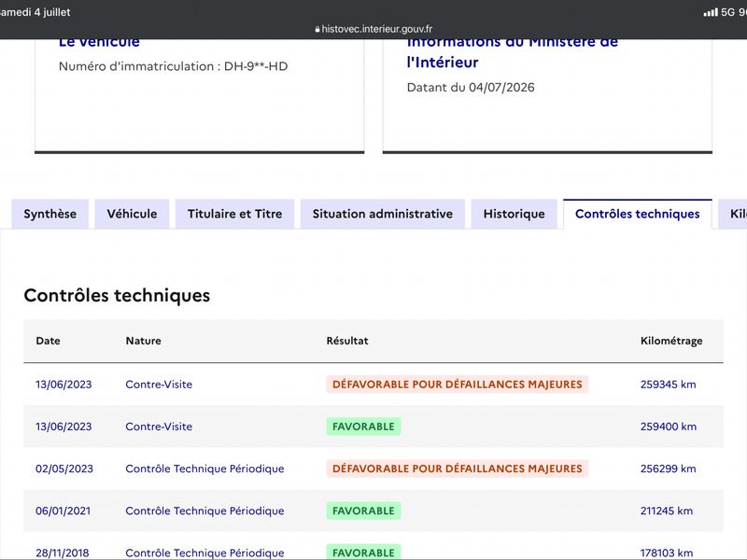
Task: Click Contre-Visite in the 259345 km row
Action: (x=159, y=385)
